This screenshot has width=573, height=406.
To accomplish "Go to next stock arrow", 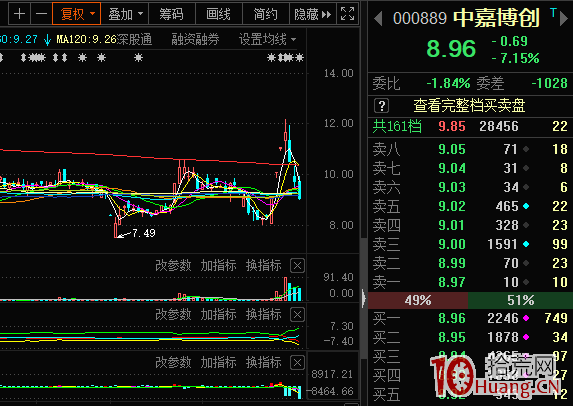I will [x=564, y=19].
